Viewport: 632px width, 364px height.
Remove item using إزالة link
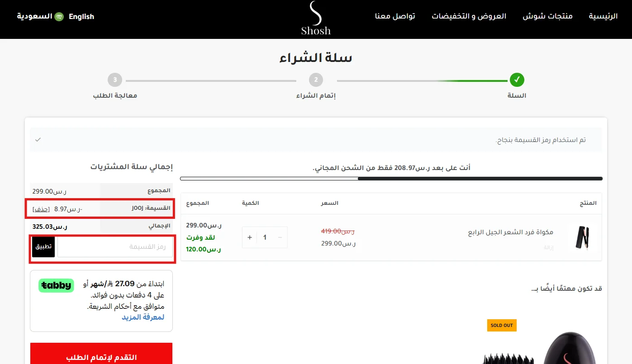549,248
